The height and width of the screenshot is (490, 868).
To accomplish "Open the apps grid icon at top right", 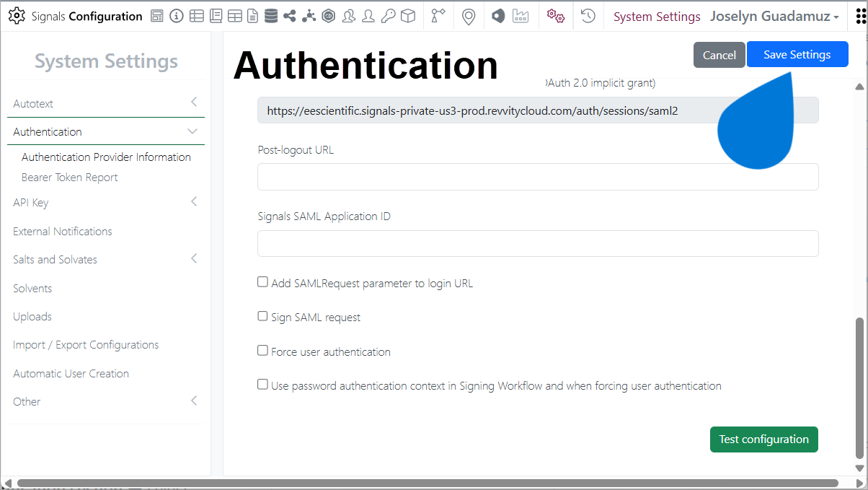I will click(x=858, y=16).
